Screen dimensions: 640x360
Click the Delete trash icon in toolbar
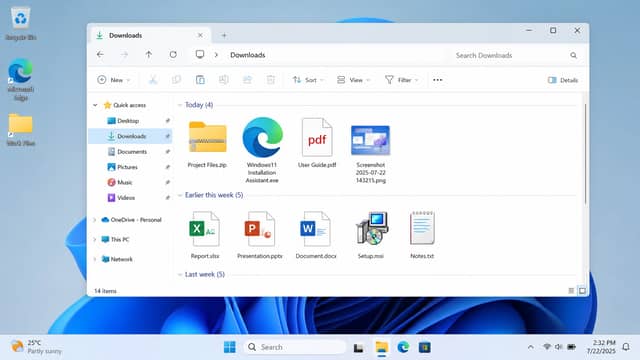271,80
